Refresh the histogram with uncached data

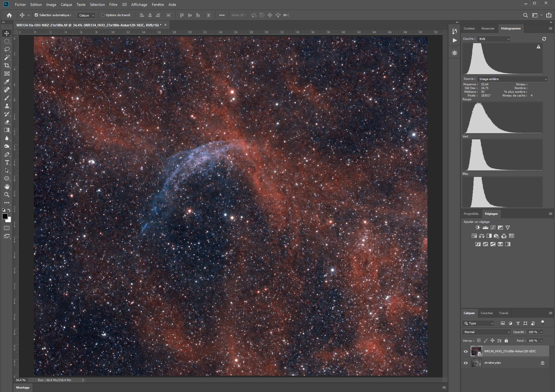coord(544,39)
